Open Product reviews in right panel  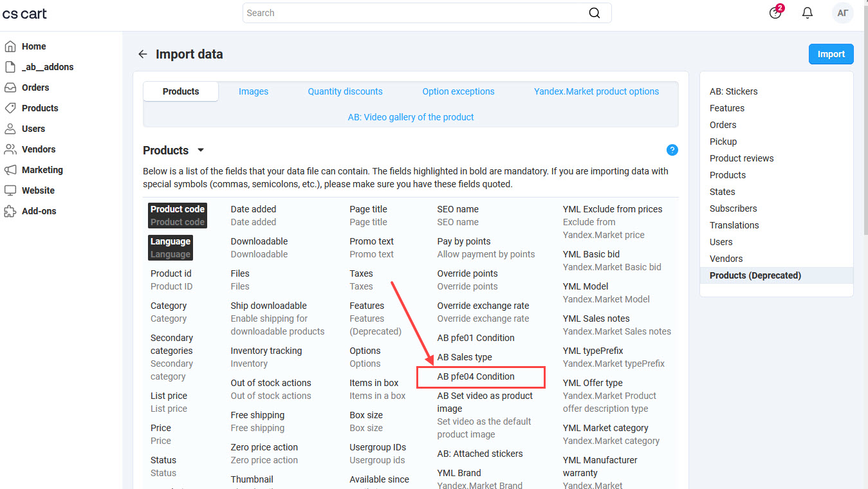pos(741,158)
